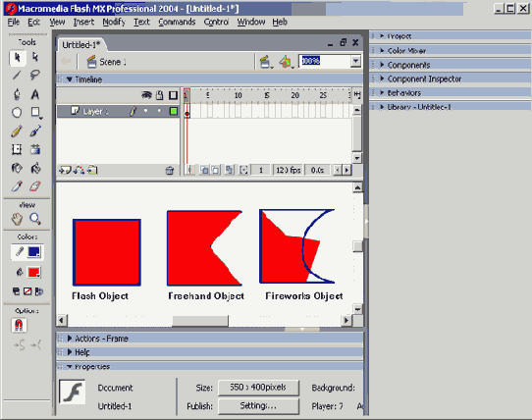The image size is (532, 420).
Task: Open the Commands menu
Action: coord(177,22)
